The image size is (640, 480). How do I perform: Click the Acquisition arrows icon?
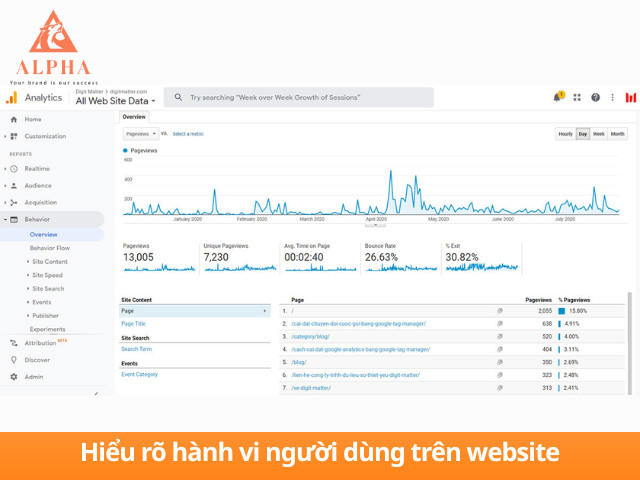(14, 202)
